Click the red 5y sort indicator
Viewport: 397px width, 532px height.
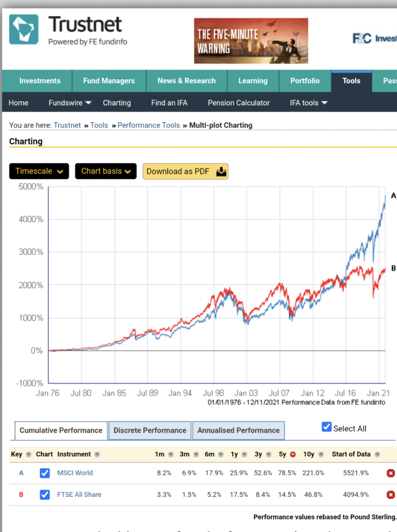[x=293, y=454]
